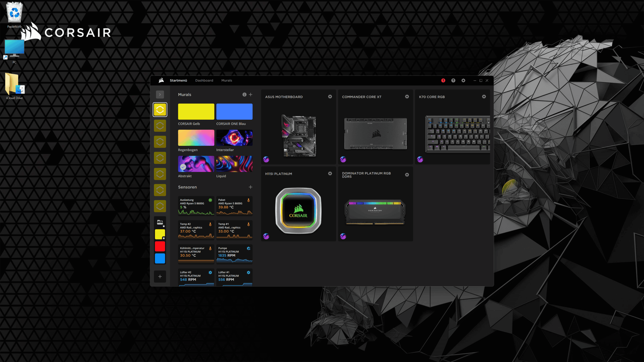Add a new mural with the plus icon
The height and width of the screenshot is (362, 644).
tap(251, 95)
